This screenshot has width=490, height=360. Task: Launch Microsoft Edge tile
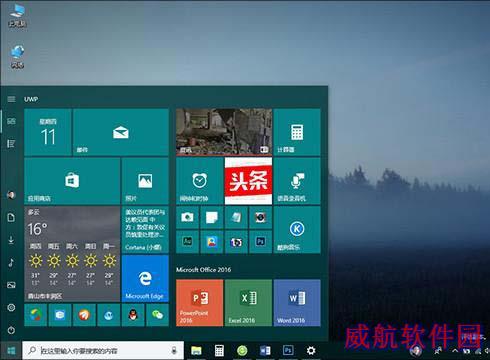pyautogui.click(x=145, y=279)
